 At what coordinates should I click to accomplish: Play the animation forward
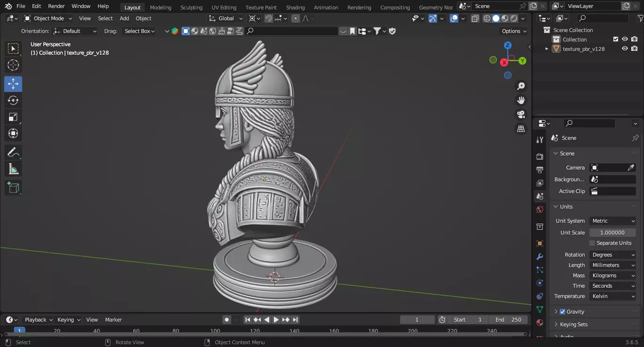coord(276,320)
